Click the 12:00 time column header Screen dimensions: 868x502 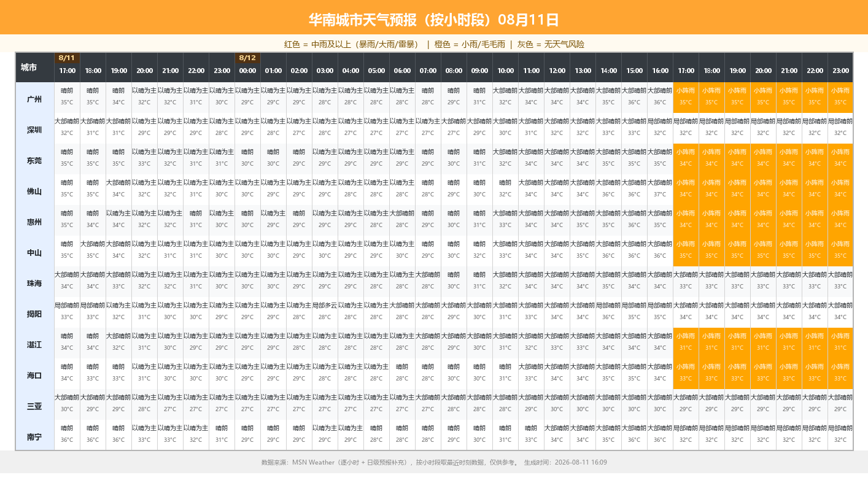pos(557,71)
